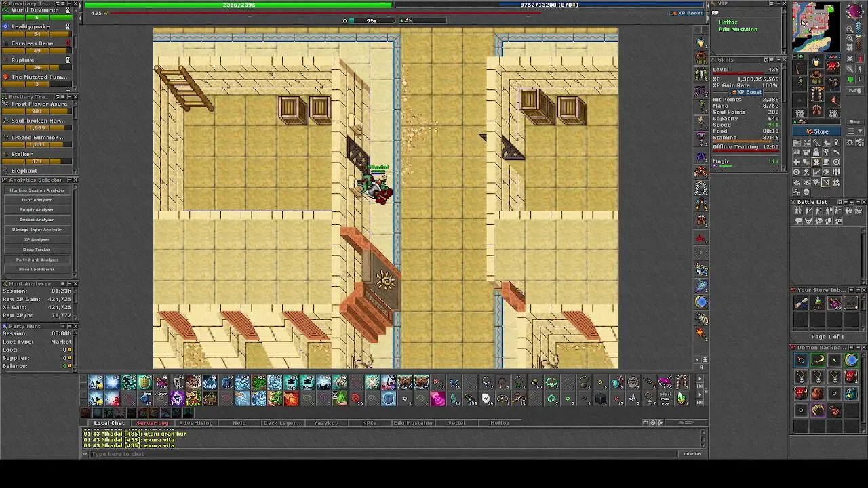The width and height of the screenshot is (868, 488).
Task: Click the help question mark icon
Action: (836, 142)
